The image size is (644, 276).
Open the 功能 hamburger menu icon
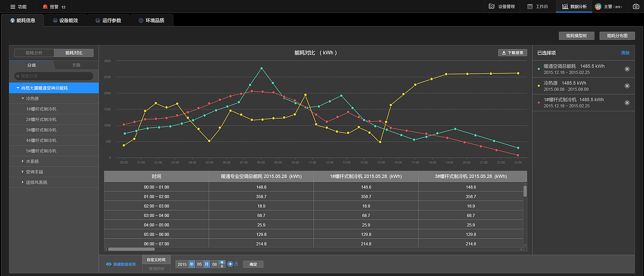(x=13, y=7)
